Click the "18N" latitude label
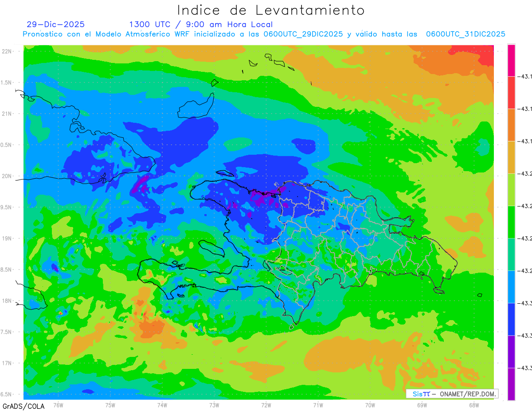Image resolution: width=532 pixels, height=411 pixels. [8, 301]
